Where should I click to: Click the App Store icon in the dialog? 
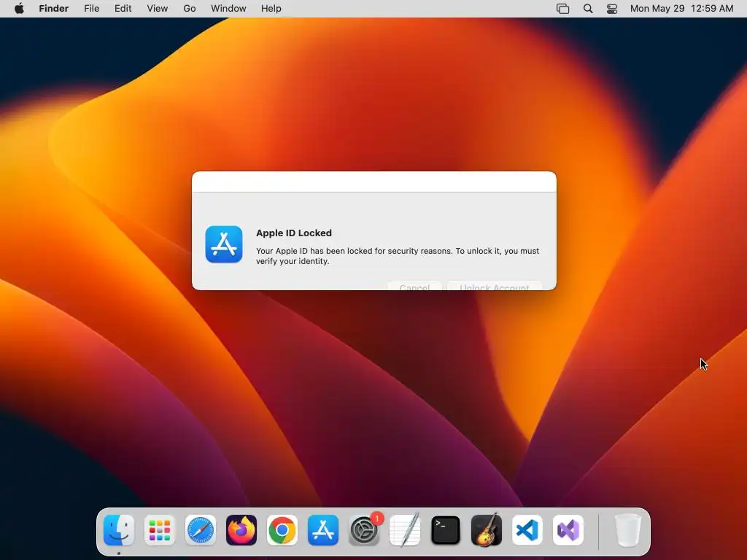(224, 244)
